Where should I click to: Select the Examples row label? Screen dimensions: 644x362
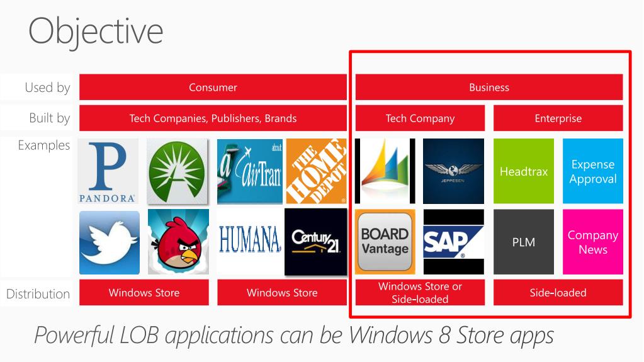tap(44, 145)
